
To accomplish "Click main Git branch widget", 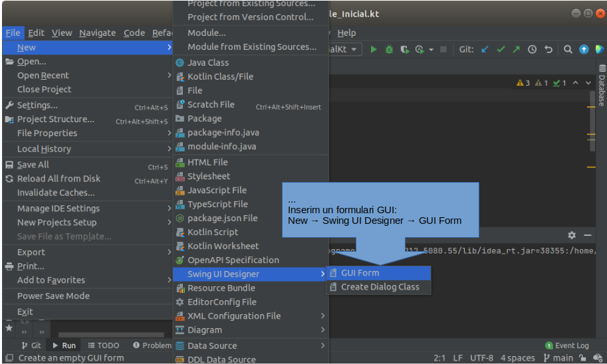I will tap(558, 358).
